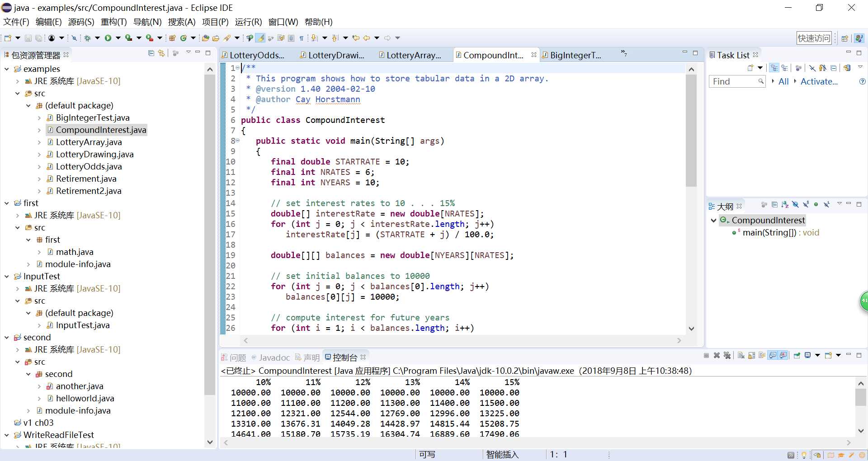This screenshot has width=868, height=461.
Task: Click the Last Edit Location icon
Action: pyautogui.click(x=356, y=38)
